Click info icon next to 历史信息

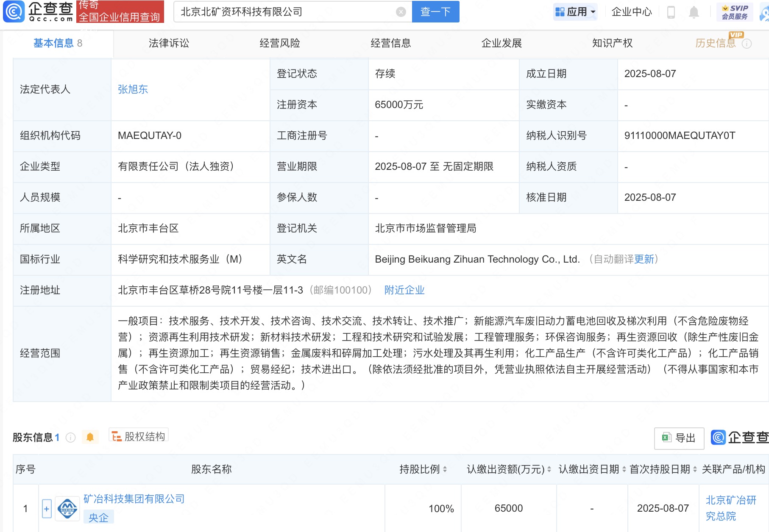(747, 44)
